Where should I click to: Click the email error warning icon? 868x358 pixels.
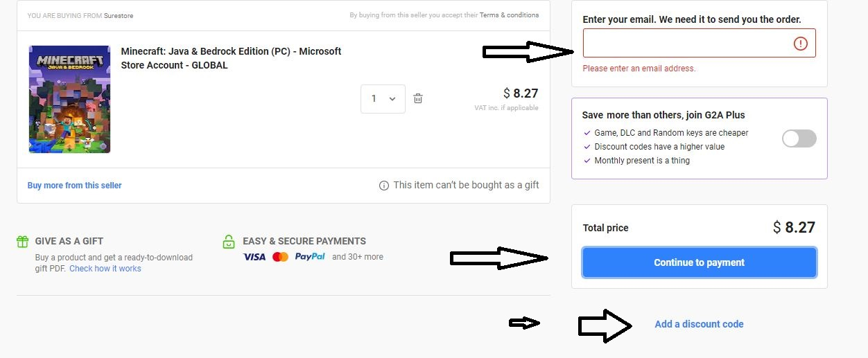point(800,44)
